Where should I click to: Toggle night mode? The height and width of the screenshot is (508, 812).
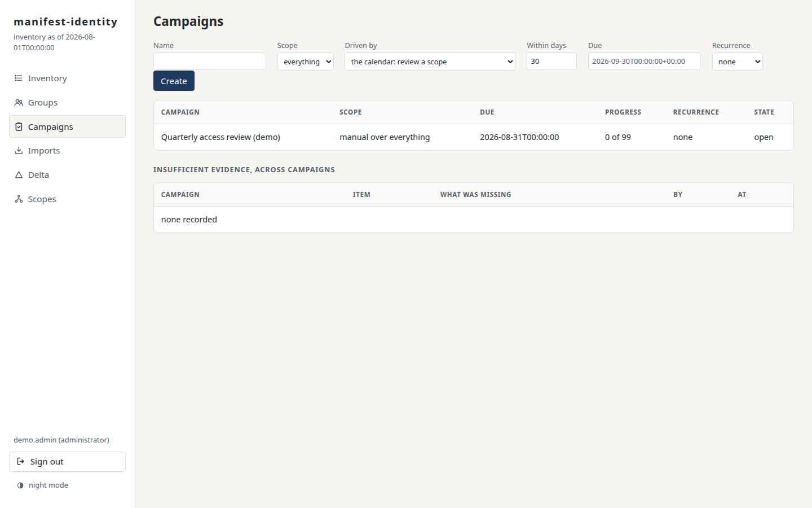coord(43,485)
